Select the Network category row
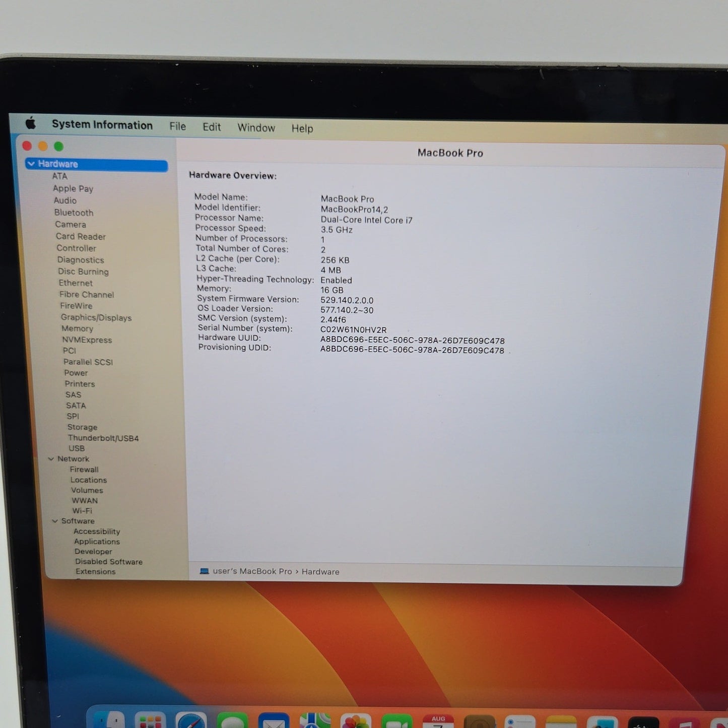The height and width of the screenshot is (728, 728). [x=73, y=459]
